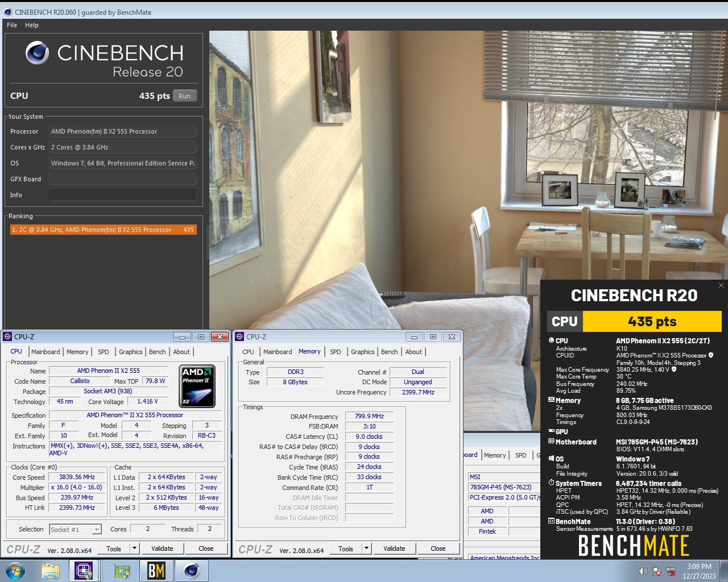728x582 pixels.
Task: Switch to Mainboard tab in the left CPU-Z window
Action: pyautogui.click(x=45, y=352)
